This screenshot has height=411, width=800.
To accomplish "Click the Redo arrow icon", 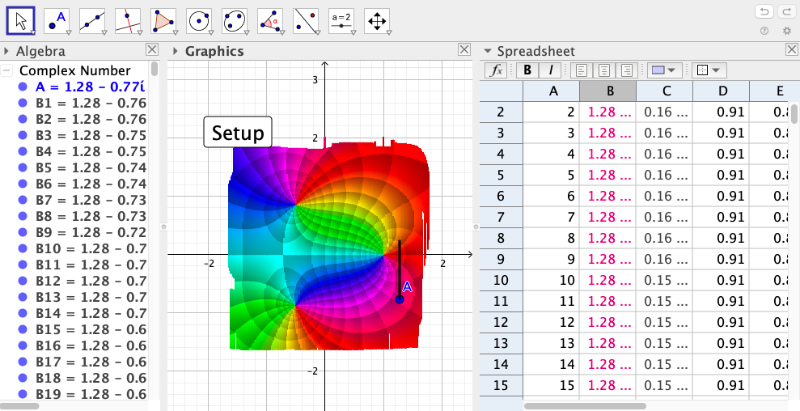I will 785,12.
